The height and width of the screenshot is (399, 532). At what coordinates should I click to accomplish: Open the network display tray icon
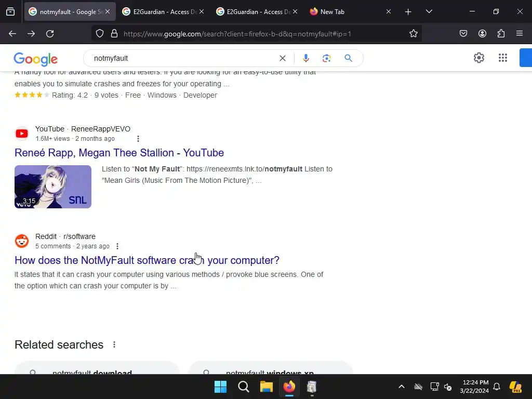pyautogui.click(x=435, y=387)
